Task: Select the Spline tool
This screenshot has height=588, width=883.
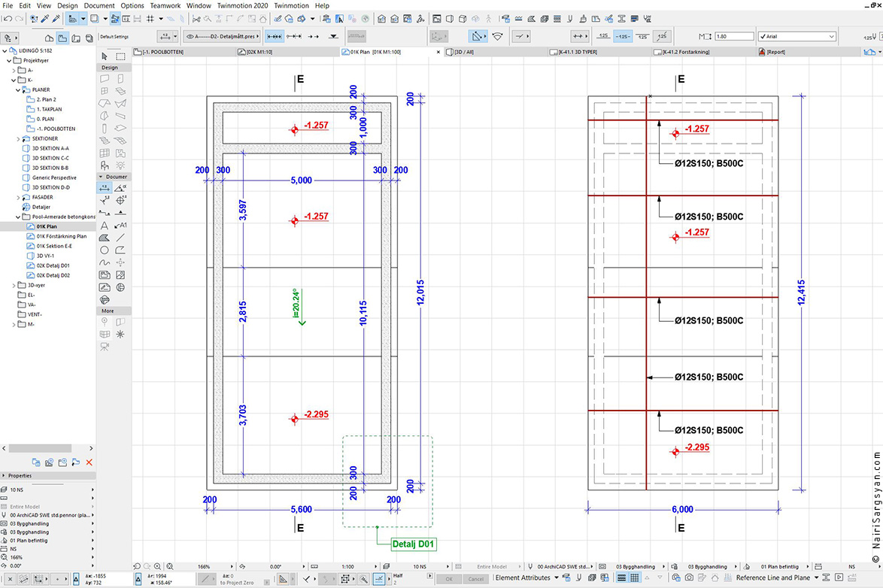Action: click(105, 262)
